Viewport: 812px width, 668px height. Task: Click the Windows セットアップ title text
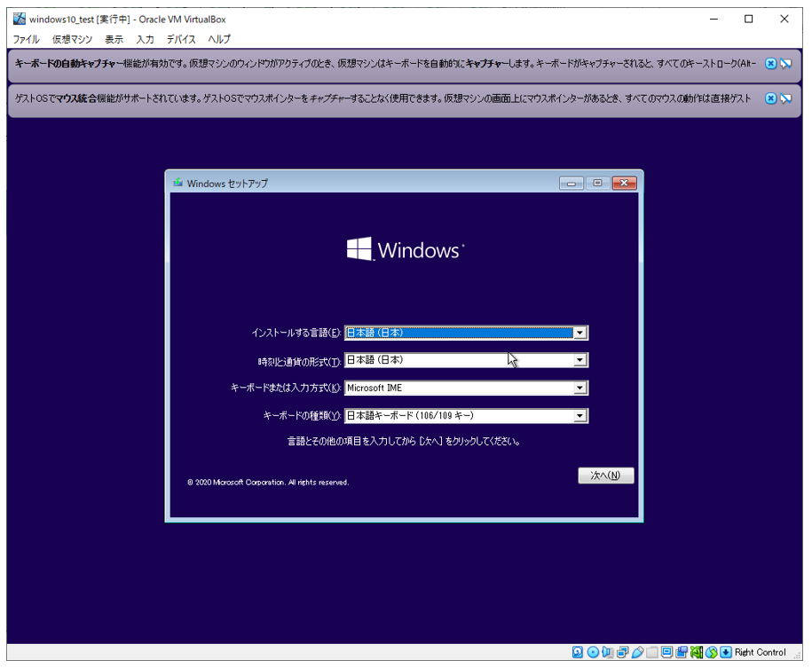[227, 184]
